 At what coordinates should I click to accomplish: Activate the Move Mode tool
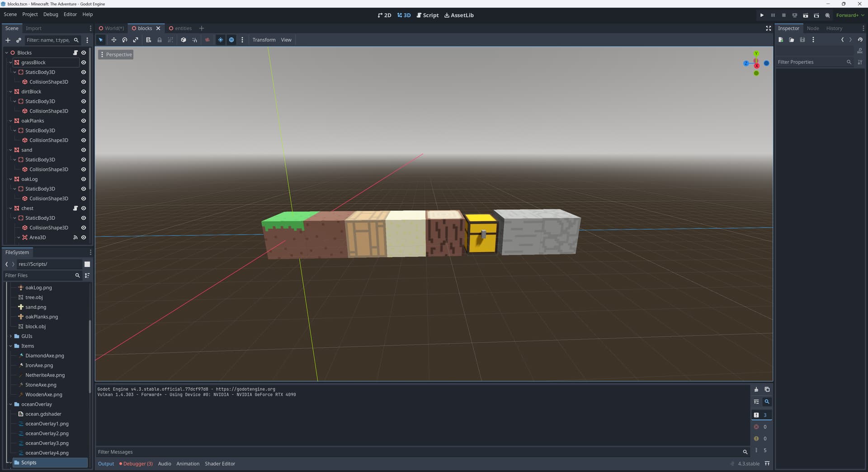pos(114,40)
